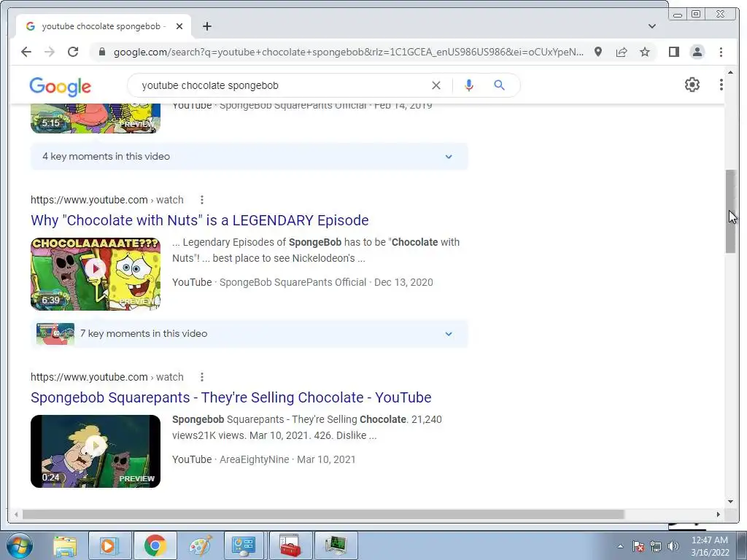Open the Chrome three-dot menu
This screenshot has width=747, height=560.
pyautogui.click(x=721, y=52)
